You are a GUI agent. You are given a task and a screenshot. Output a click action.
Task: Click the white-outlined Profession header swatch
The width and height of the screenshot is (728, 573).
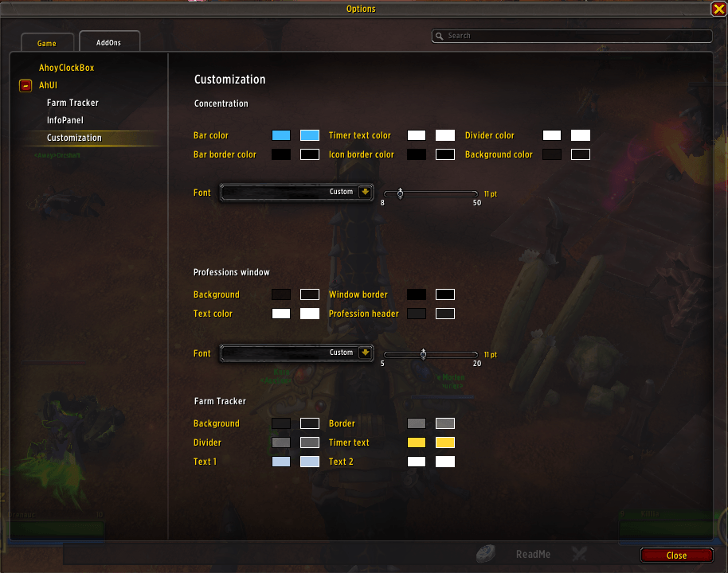pos(445,314)
